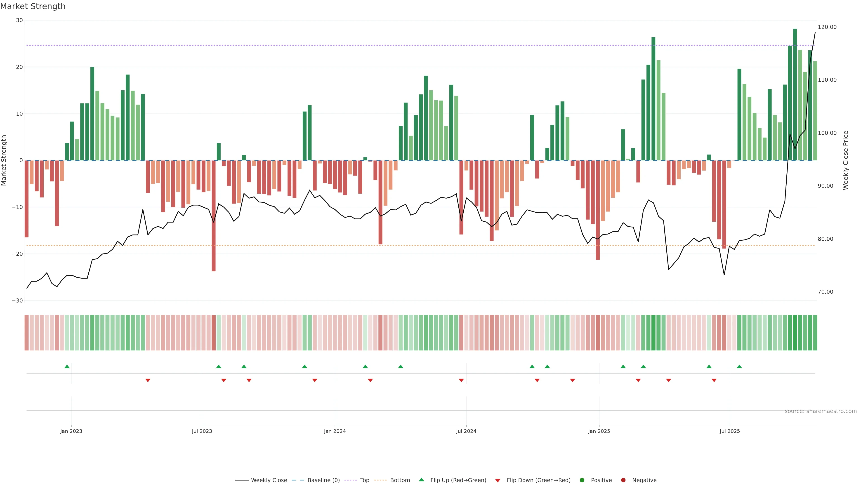Screen dimensions: 868x488
Task: Click last green Flip Up marker after Jul 2025
Action: pyautogui.click(x=739, y=366)
